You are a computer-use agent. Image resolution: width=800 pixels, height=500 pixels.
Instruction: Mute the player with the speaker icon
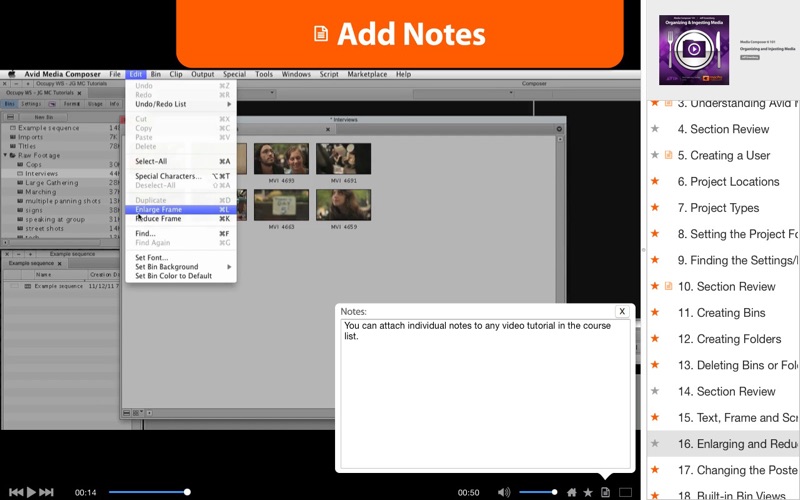(504, 492)
